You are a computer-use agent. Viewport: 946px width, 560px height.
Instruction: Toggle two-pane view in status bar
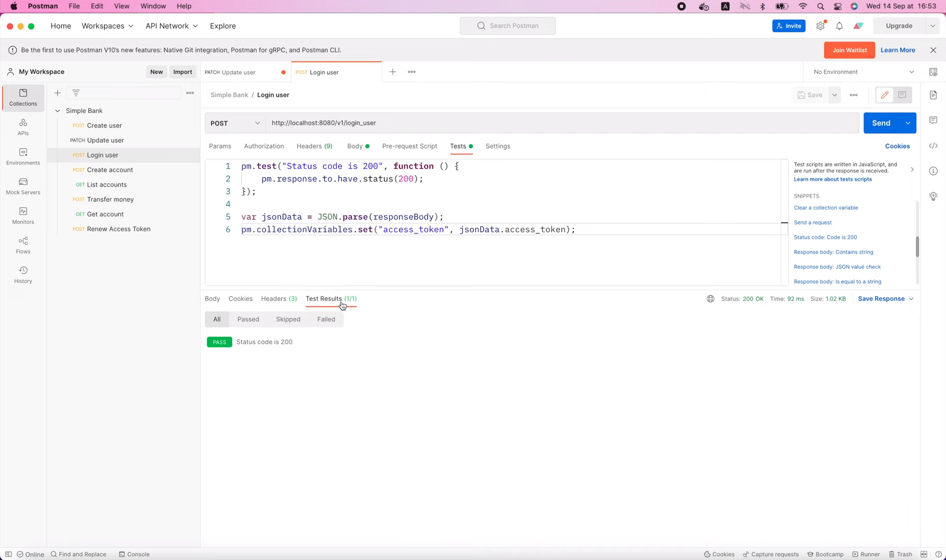pos(924,554)
